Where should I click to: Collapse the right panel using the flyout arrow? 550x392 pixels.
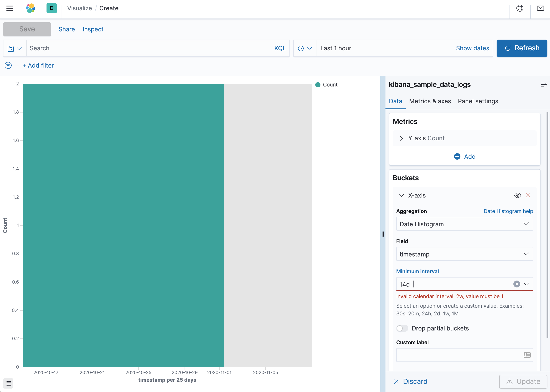point(544,85)
